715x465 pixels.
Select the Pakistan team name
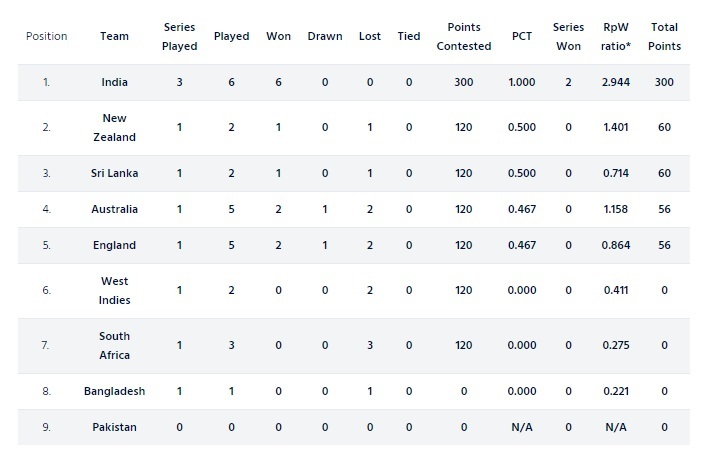(x=114, y=427)
